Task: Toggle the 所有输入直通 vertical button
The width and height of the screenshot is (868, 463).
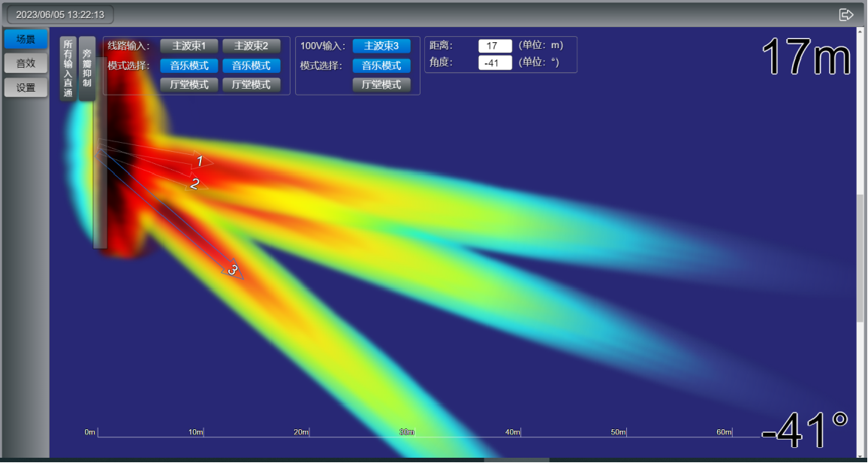Action: (x=68, y=68)
